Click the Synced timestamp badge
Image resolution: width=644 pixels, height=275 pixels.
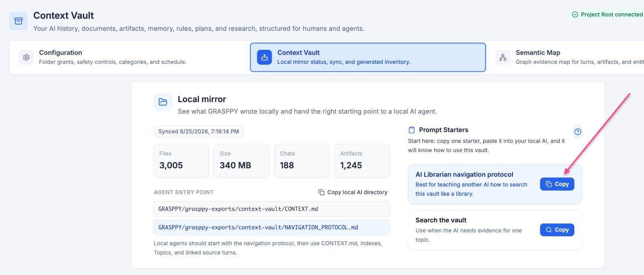199,131
